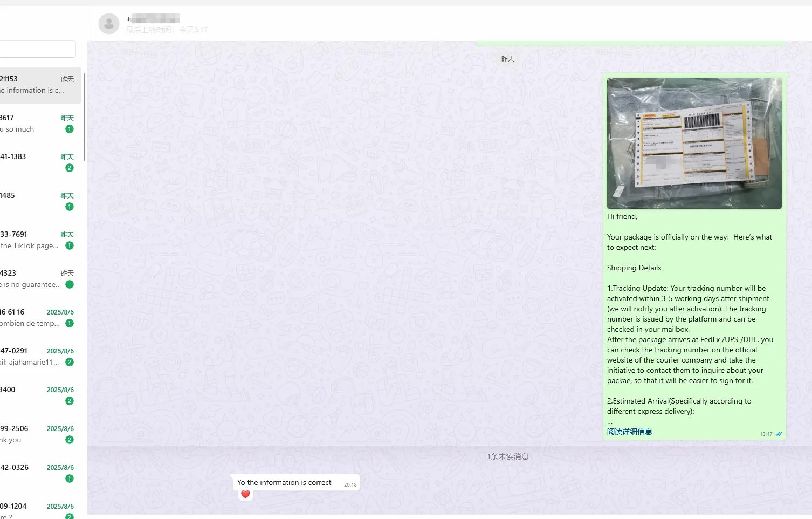Viewport: 812px width, 519px height.
Task: Click the contact phone number in header
Action: tap(154, 19)
